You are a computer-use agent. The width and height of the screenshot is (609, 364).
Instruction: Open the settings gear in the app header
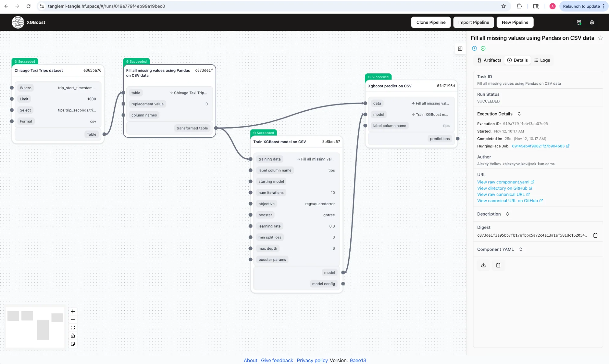pyautogui.click(x=592, y=22)
